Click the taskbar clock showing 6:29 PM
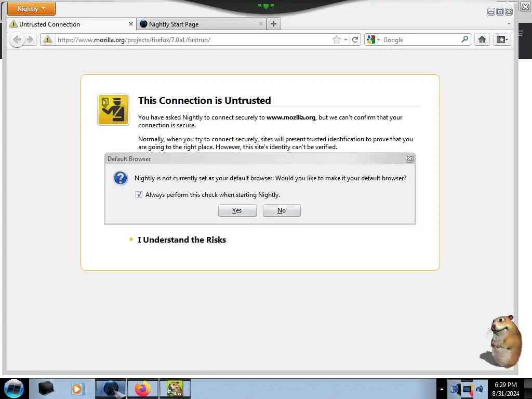This screenshot has height=399, width=532. pyautogui.click(x=506, y=389)
